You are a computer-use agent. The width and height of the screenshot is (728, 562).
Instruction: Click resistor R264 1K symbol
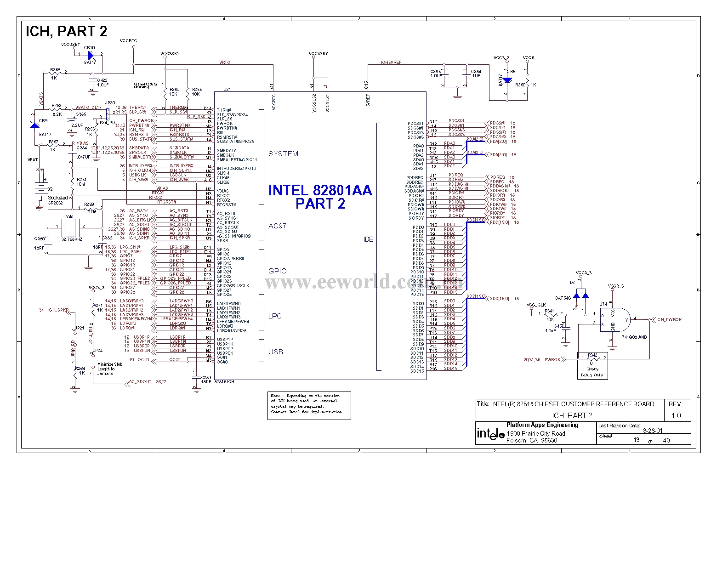tap(74, 373)
